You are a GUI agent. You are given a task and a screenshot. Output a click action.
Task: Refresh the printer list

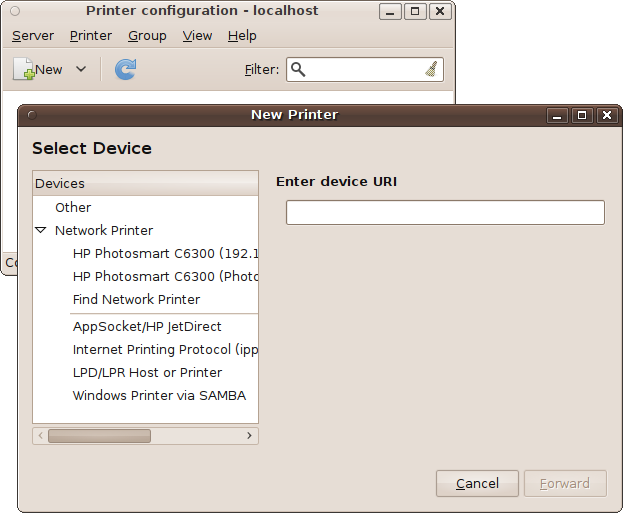(126, 69)
